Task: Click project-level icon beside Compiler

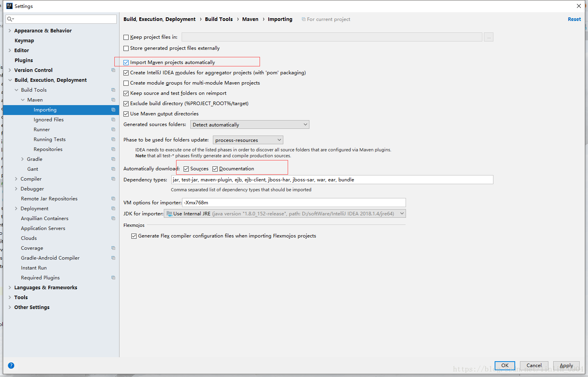Action: [x=113, y=179]
